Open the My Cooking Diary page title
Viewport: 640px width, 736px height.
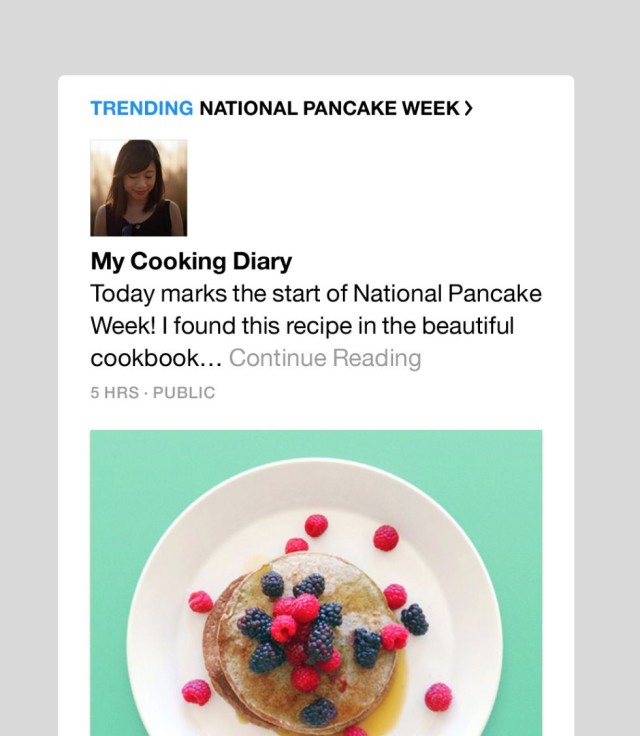(x=191, y=262)
